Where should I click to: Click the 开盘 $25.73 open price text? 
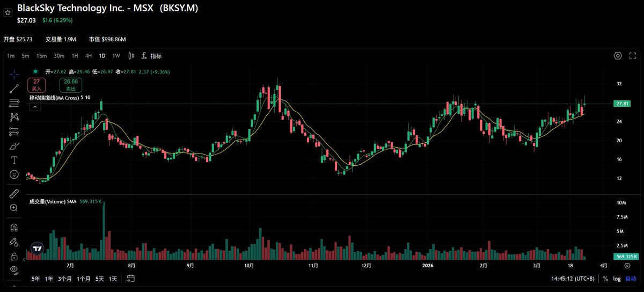(18, 39)
